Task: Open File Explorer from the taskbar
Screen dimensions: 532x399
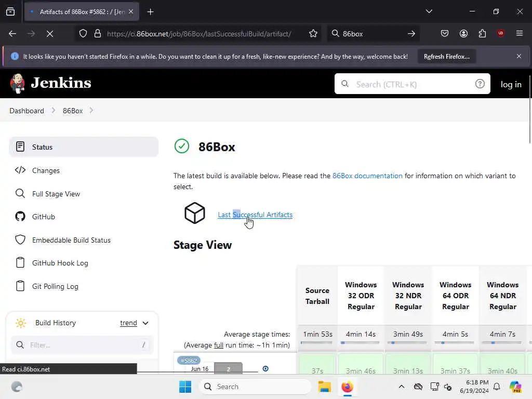Action: pos(324,387)
